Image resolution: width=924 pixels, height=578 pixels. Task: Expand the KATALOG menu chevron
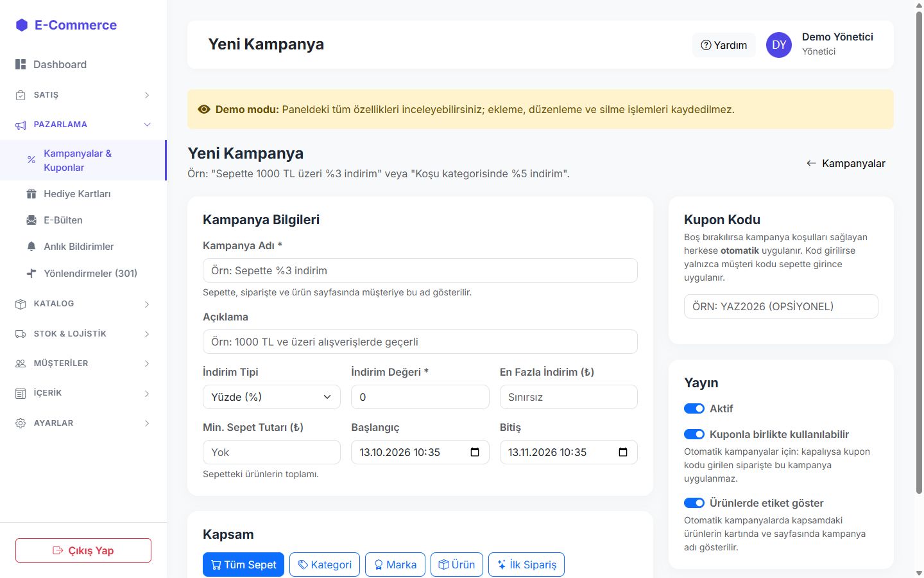(x=147, y=304)
